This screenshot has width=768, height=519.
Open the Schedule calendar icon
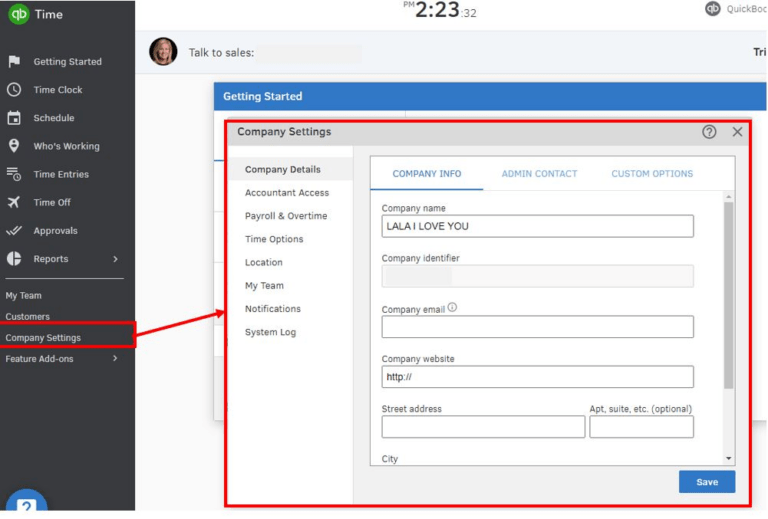pyautogui.click(x=14, y=118)
